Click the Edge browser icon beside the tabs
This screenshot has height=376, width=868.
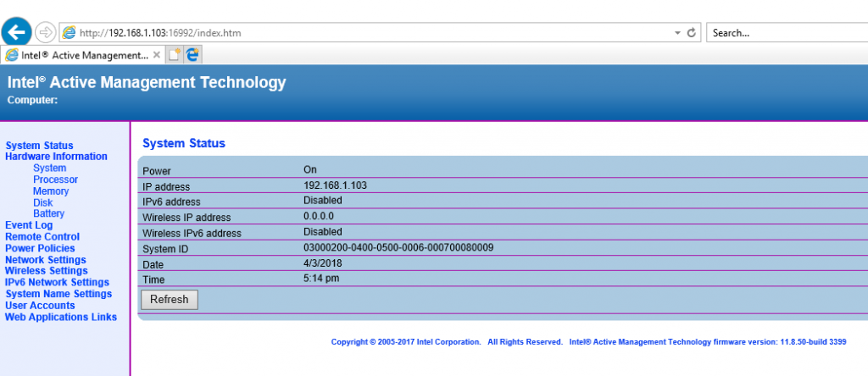click(192, 55)
